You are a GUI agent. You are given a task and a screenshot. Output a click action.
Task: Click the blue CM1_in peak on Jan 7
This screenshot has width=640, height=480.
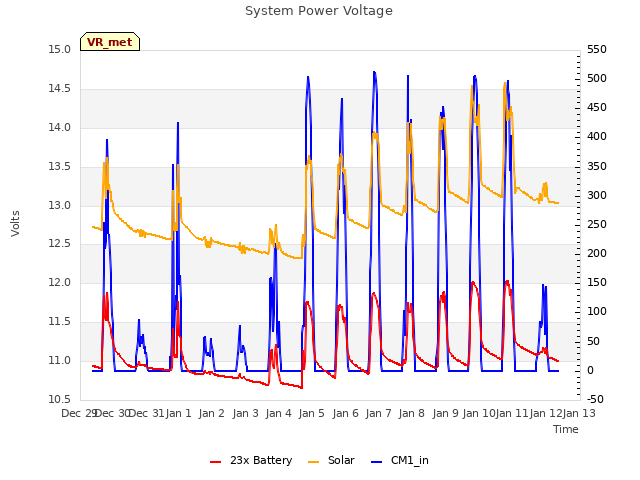coord(374,73)
